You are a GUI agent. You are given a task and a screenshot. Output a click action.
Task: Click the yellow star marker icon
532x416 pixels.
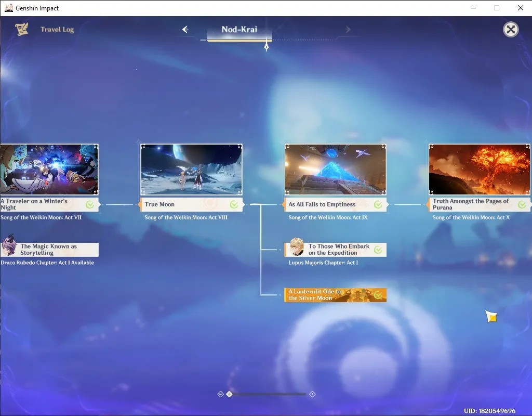point(491,317)
